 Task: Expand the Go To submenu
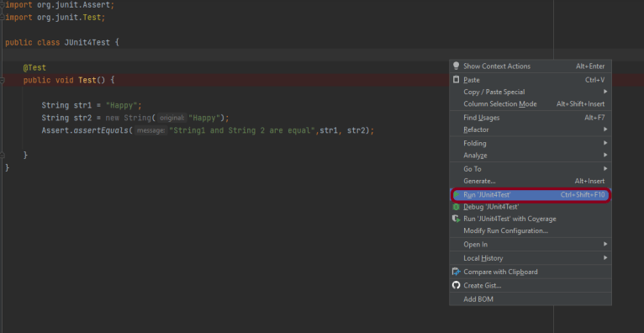(531, 169)
